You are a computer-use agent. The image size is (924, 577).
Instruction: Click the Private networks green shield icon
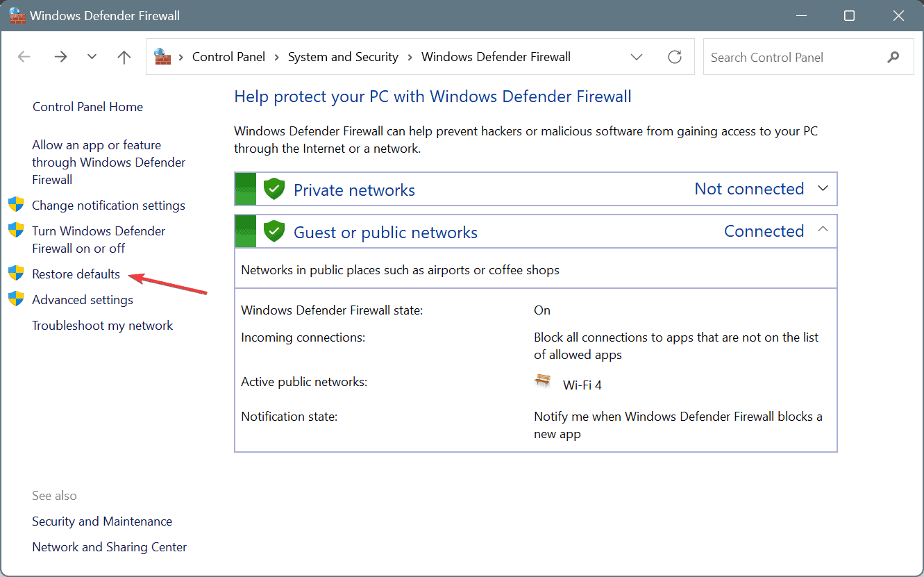tap(275, 189)
